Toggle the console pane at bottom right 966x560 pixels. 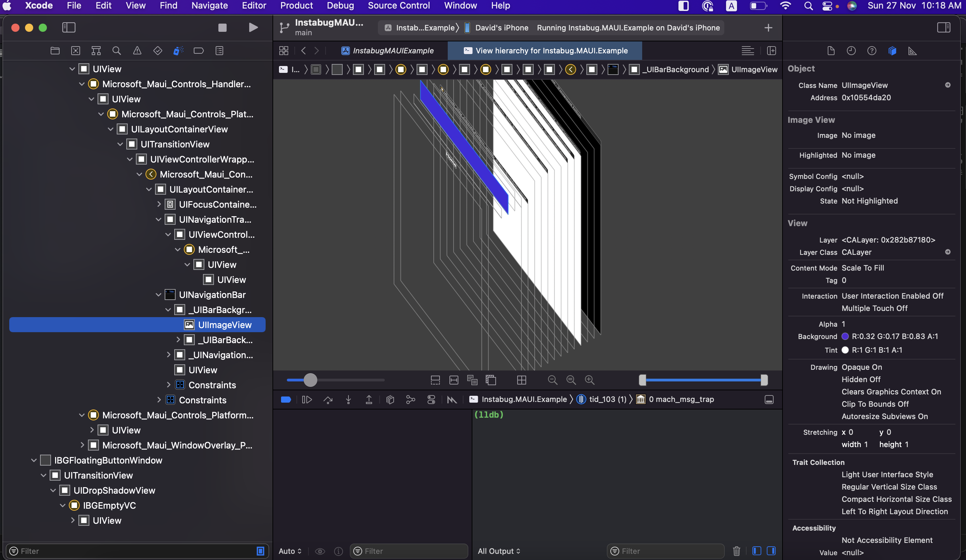click(771, 551)
